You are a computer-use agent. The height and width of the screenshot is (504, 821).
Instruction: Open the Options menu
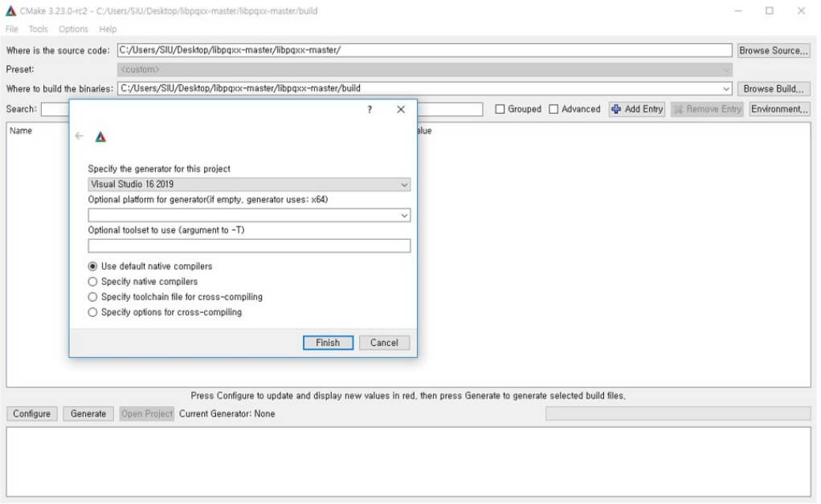pos(73,29)
